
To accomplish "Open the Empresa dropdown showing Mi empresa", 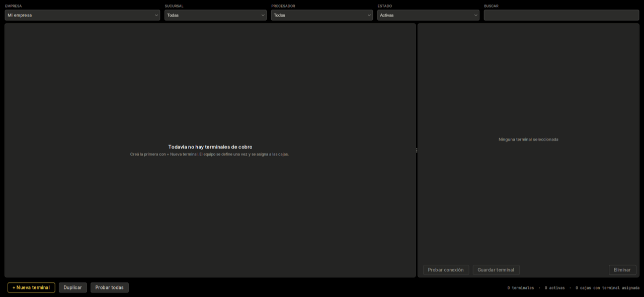I will [83, 15].
